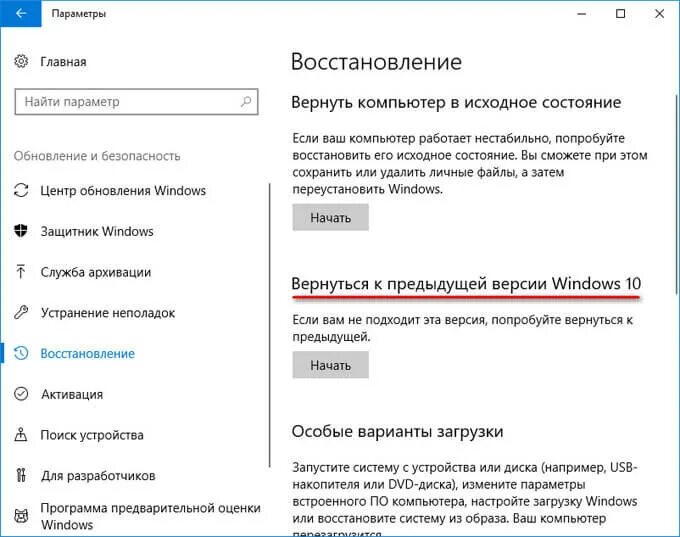Image resolution: width=680 pixels, height=537 pixels.
Task: Open Активация section
Action: pos(72,394)
